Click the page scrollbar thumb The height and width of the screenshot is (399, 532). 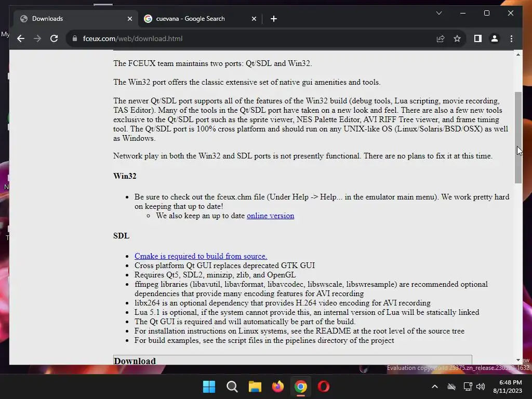click(x=518, y=137)
